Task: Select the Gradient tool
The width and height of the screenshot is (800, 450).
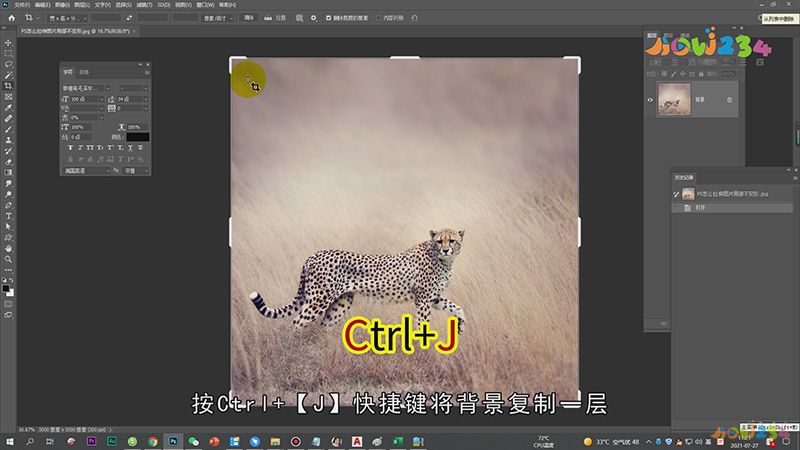Action: click(x=8, y=172)
